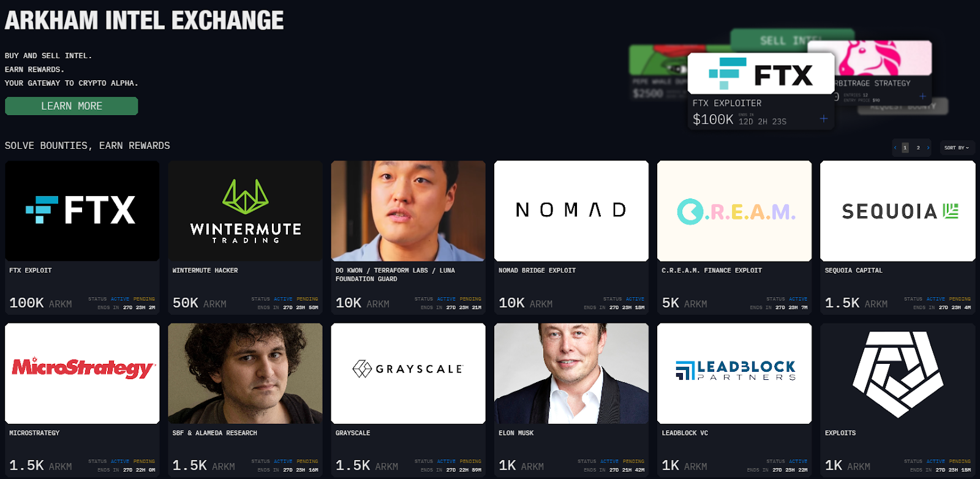Open the Grayscale logo bounty

[x=408, y=374]
